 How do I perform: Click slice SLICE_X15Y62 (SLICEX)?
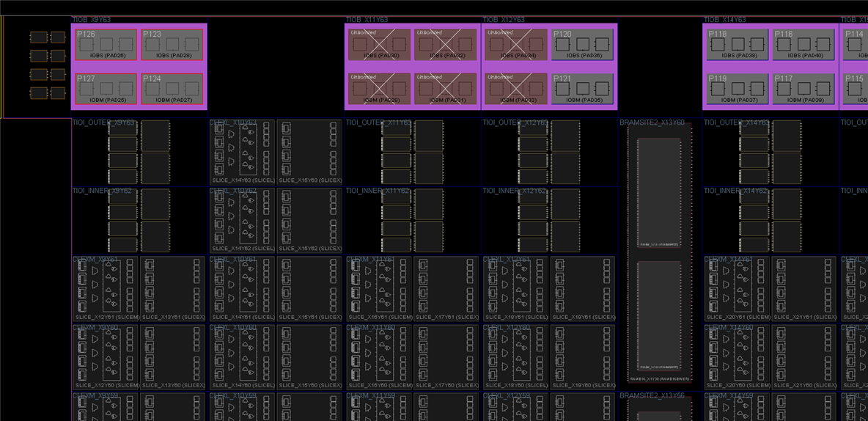click(x=310, y=221)
